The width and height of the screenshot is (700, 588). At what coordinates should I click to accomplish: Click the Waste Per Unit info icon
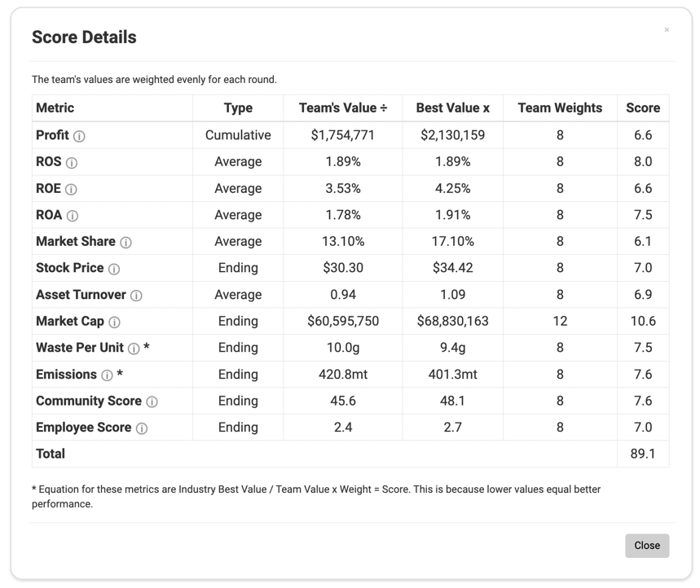tap(134, 349)
